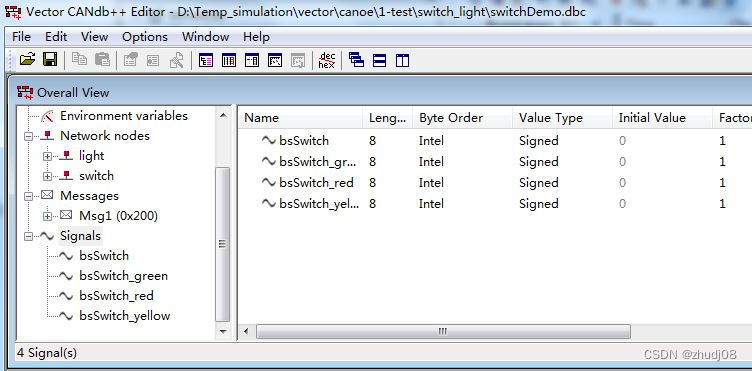Click the greyed-out Paste toolbar icon
This screenshot has width=752, height=371.
point(102,59)
